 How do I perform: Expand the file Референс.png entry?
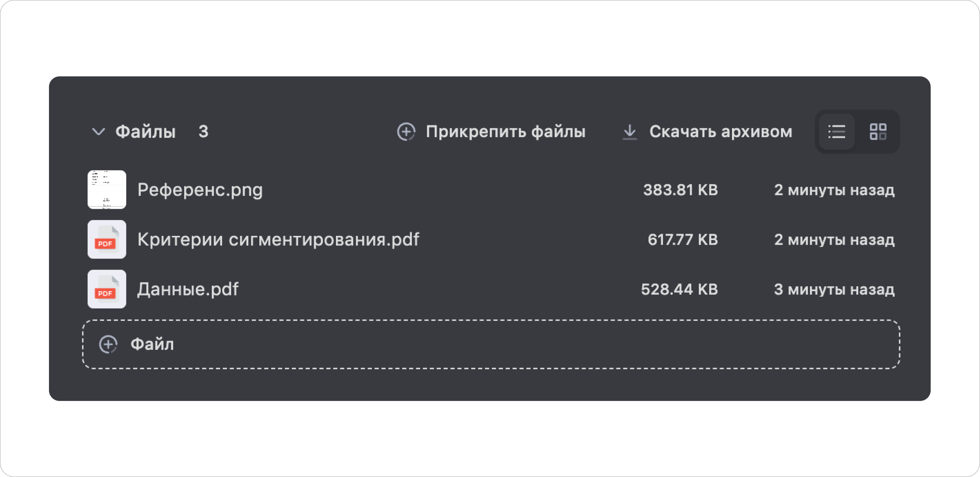(x=200, y=190)
